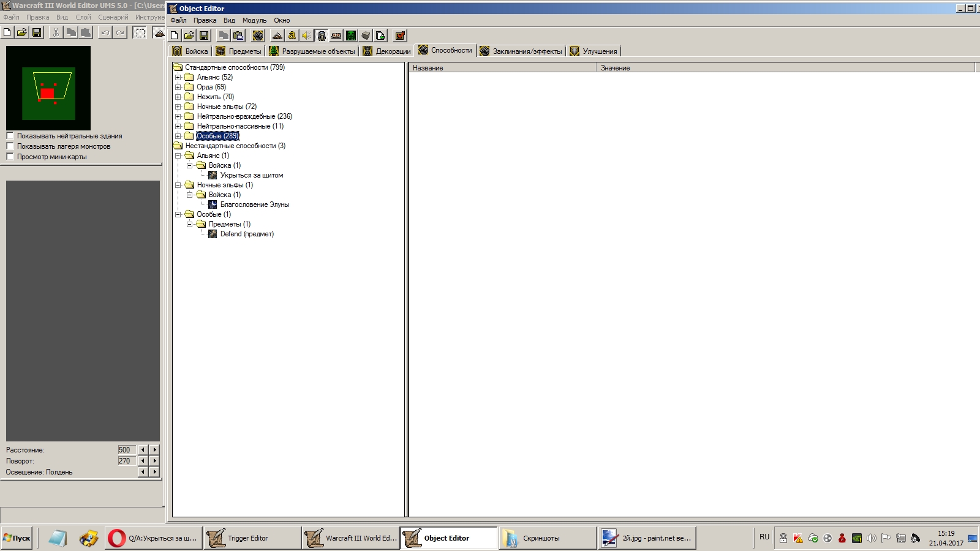Switch to paint.net taskbar button
Screen dimensions: 980x551
click(647, 538)
